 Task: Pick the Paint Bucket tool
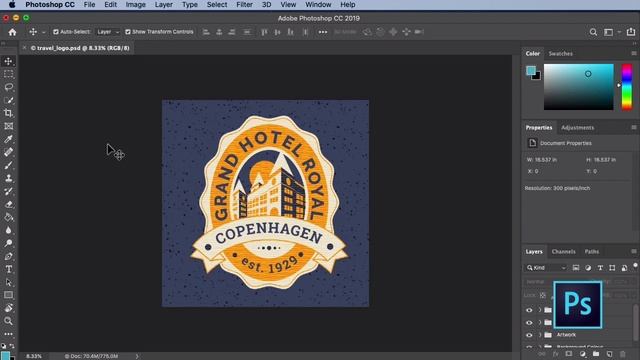(x=8, y=217)
